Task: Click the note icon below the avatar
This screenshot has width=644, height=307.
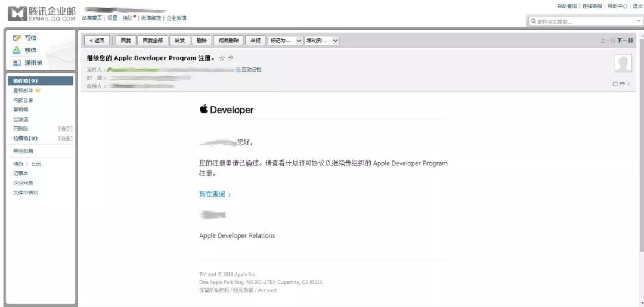Action: [615, 83]
